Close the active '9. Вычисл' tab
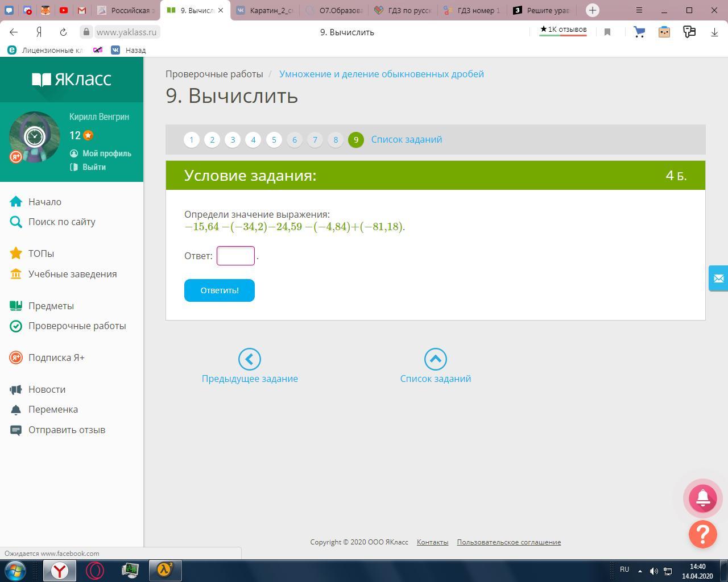 click(221, 10)
